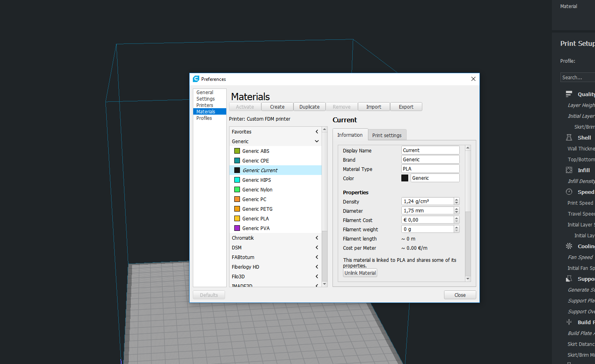This screenshot has width=595, height=364.
Task: Select Generic PC material
Action: pyautogui.click(x=276, y=199)
